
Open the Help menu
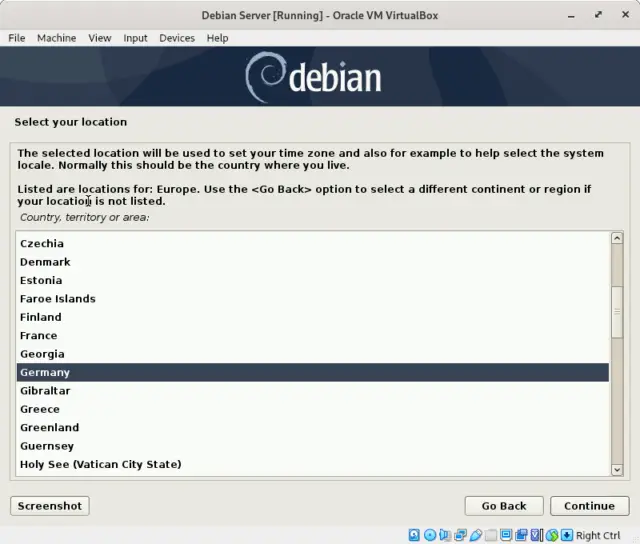pos(217,38)
